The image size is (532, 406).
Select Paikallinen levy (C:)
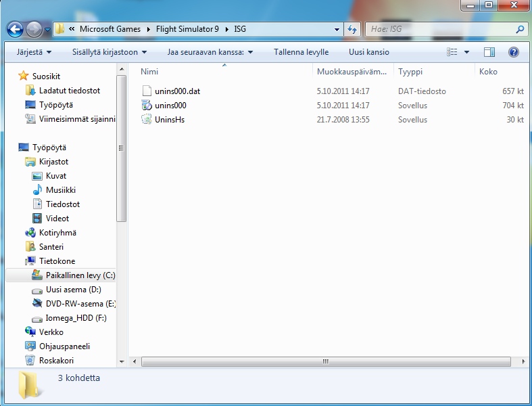click(x=80, y=275)
